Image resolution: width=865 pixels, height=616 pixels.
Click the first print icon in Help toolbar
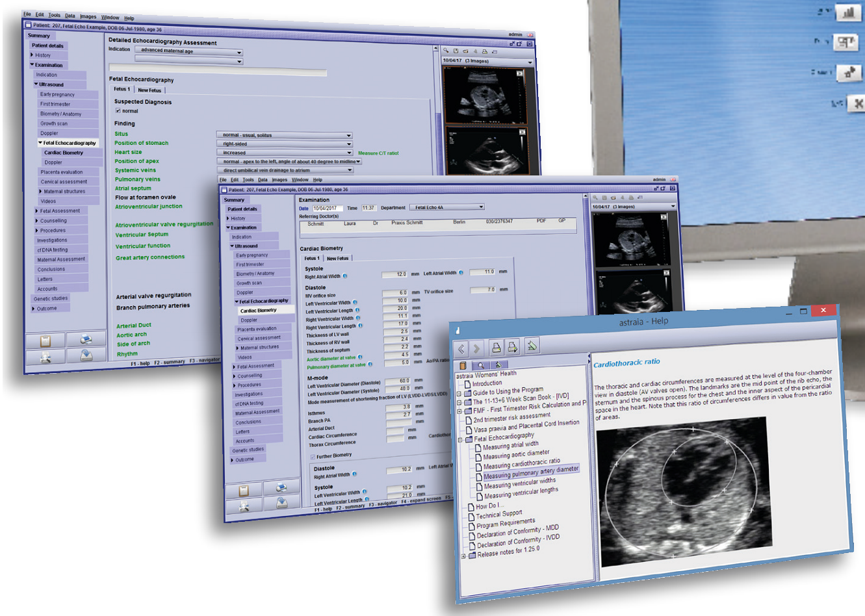[x=496, y=348]
